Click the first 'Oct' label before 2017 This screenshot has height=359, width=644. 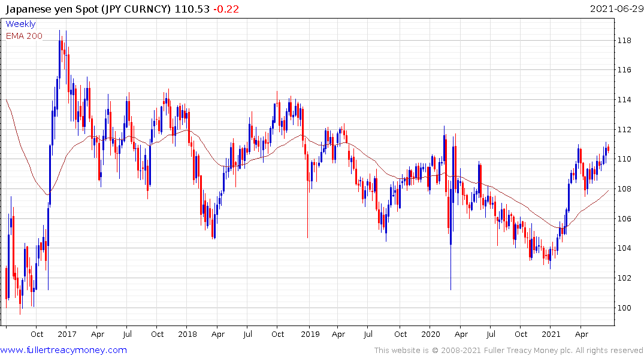click(37, 334)
